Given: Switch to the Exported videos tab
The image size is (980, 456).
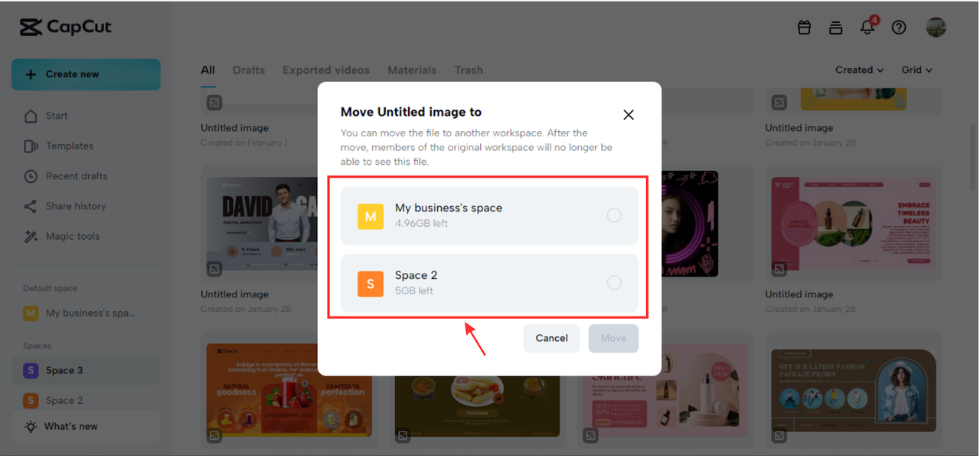Looking at the screenshot, I should 326,70.
